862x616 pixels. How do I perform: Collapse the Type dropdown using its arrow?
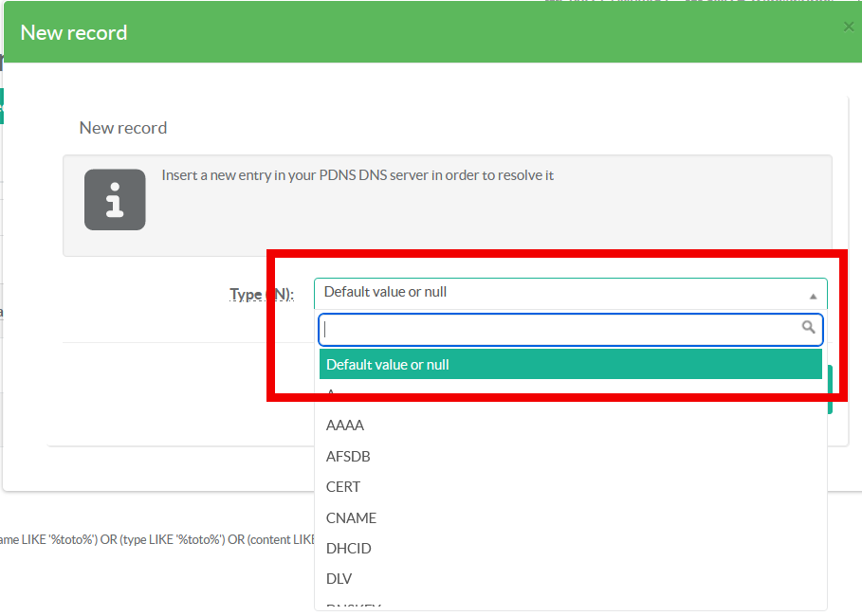pyautogui.click(x=813, y=296)
